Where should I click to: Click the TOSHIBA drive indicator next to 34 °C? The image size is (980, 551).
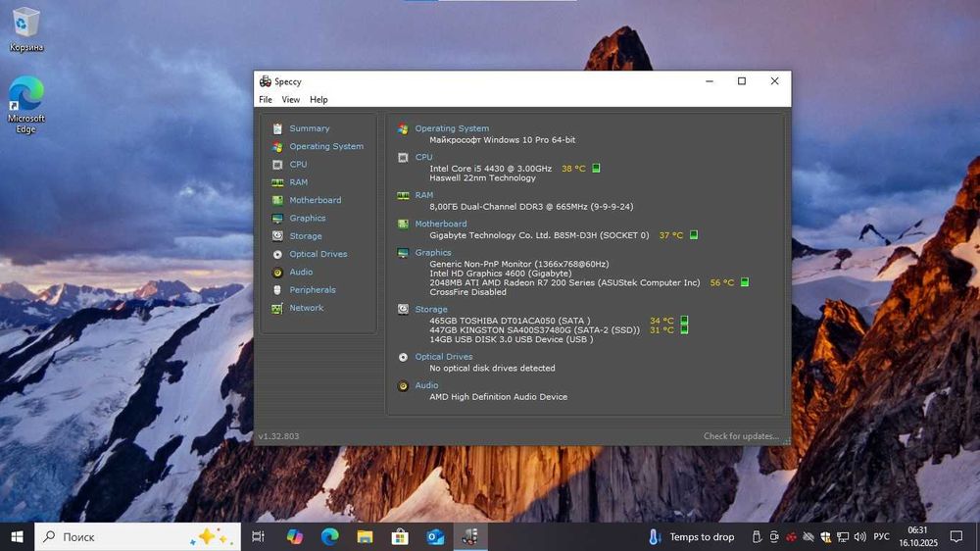pos(684,321)
